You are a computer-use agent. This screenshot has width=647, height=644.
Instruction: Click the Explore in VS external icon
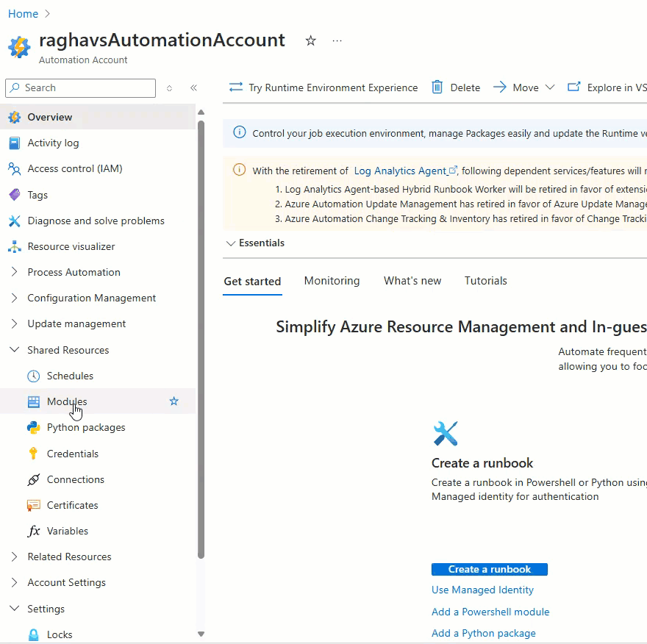pyautogui.click(x=574, y=87)
